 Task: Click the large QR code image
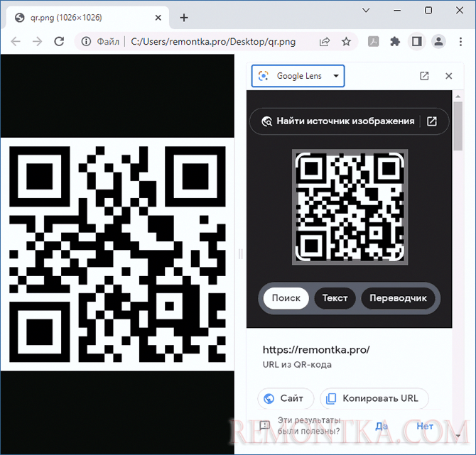[117, 254]
